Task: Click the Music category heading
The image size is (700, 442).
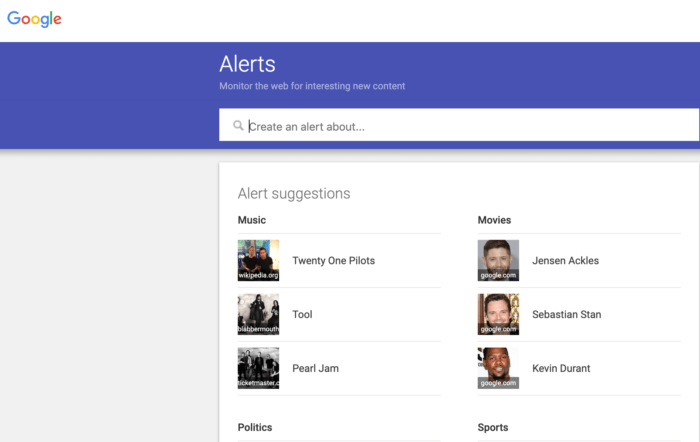Action: [252, 220]
